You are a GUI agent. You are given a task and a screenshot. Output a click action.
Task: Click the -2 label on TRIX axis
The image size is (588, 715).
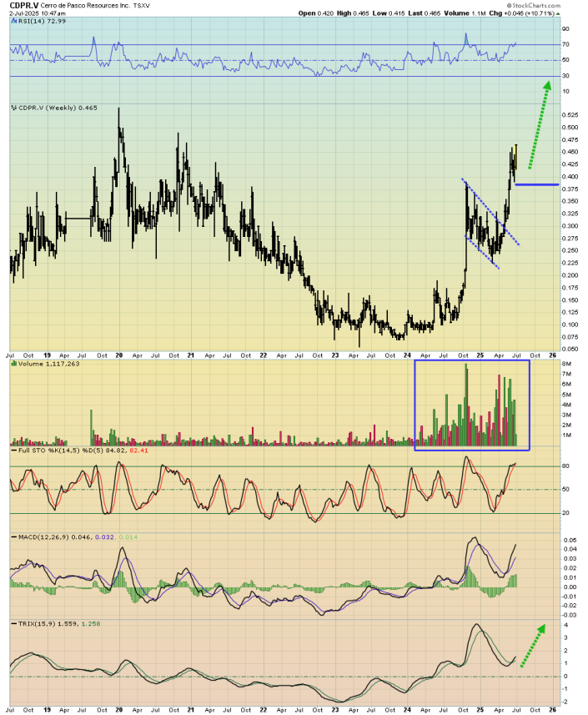pyautogui.click(x=565, y=702)
